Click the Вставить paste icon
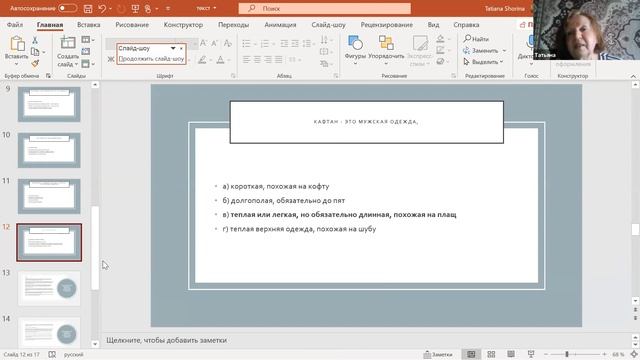 tap(17, 43)
